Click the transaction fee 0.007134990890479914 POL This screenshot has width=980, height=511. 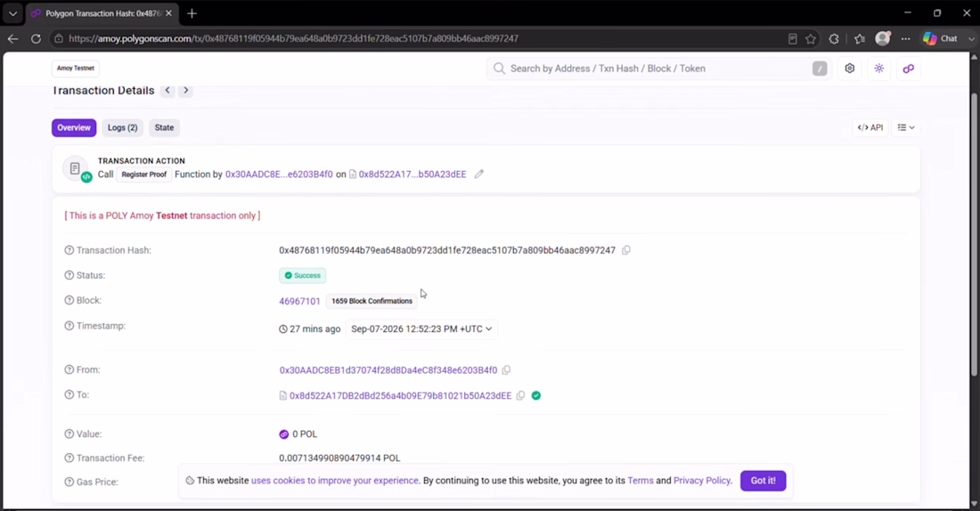(339, 458)
